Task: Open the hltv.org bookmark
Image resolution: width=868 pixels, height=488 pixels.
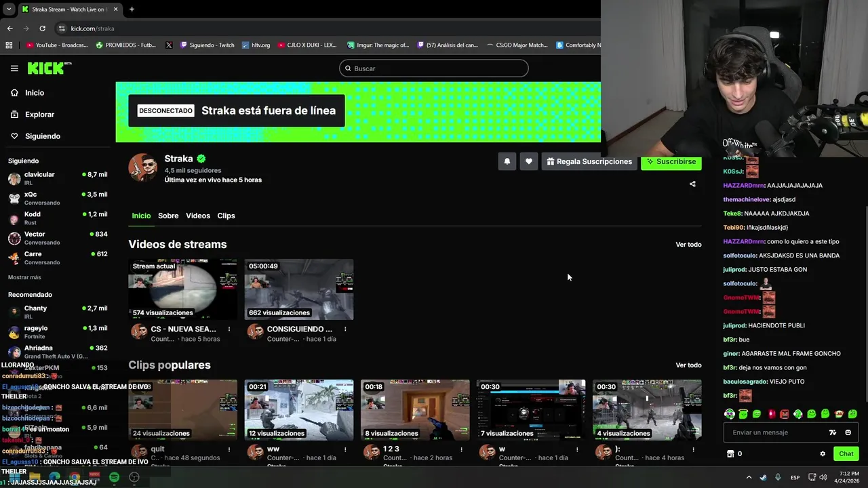Action: click(256, 45)
